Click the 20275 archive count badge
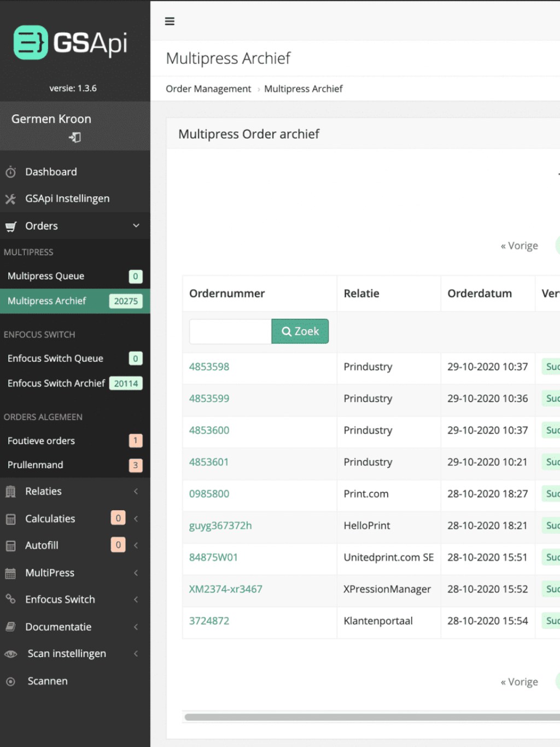This screenshot has width=560, height=747. (126, 301)
